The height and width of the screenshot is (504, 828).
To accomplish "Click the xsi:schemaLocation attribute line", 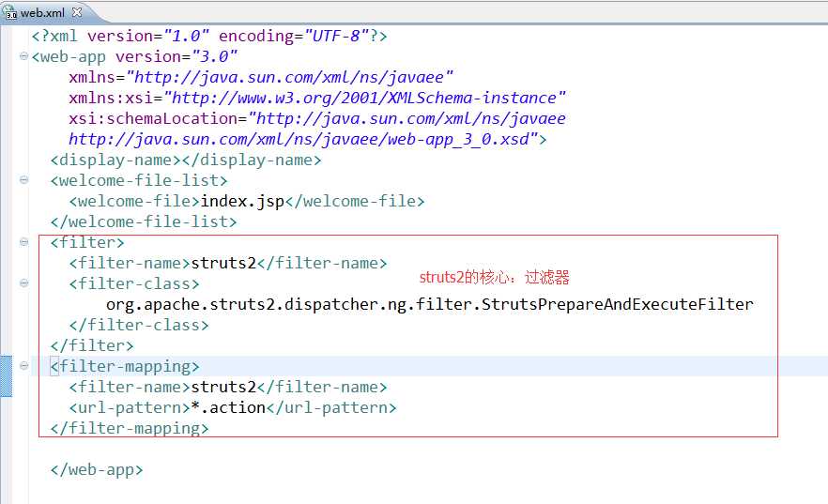I will tap(317, 118).
